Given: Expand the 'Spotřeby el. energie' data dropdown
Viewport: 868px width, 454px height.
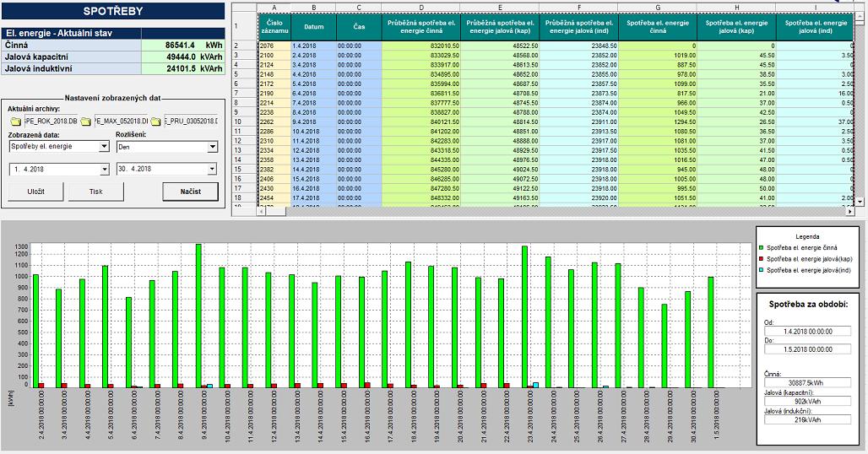Looking at the screenshot, I should (x=104, y=147).
